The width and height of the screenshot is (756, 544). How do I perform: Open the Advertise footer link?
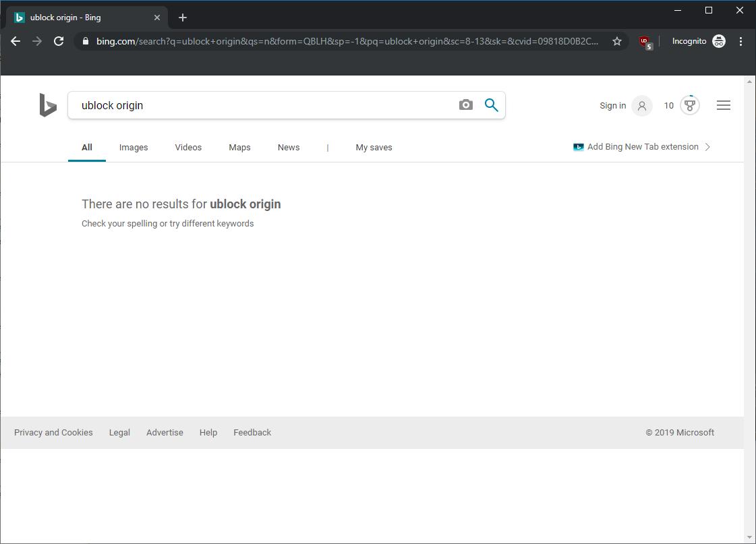[x=165, y=433]
